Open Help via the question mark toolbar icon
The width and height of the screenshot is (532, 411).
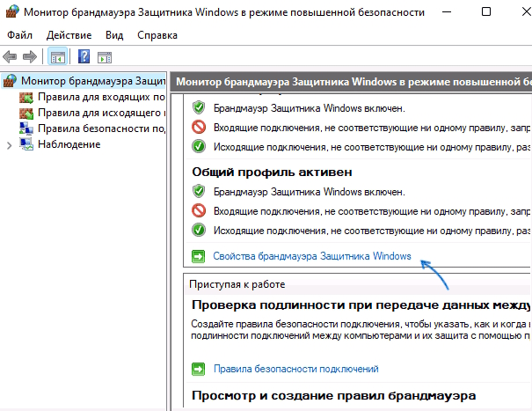[84, 56]
